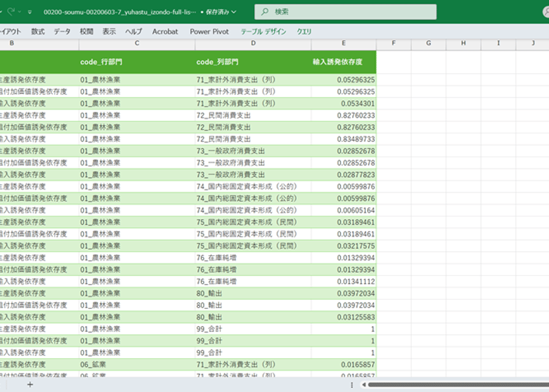Select column B header
Viewport: 549px width, 392px height.
[x=39, y=43]
